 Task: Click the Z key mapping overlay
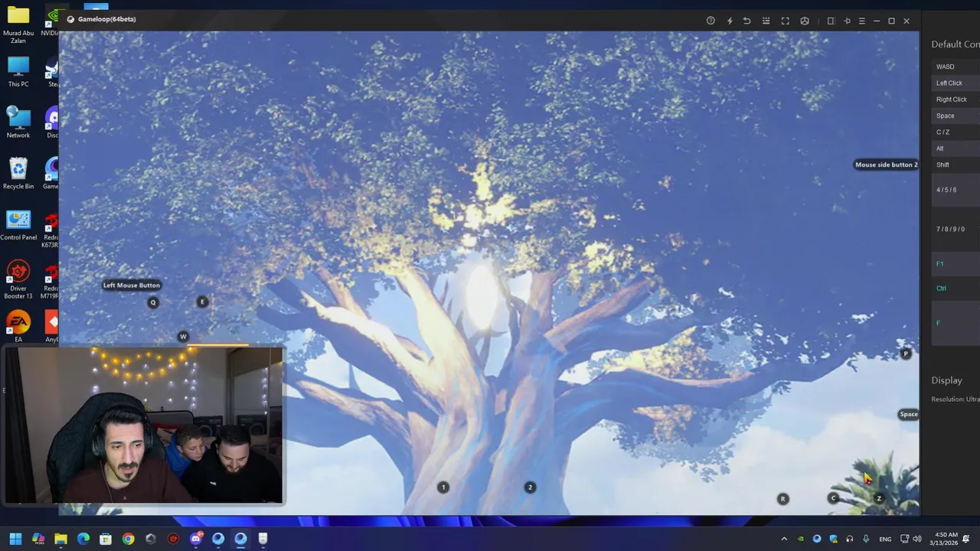click(879, 498)
